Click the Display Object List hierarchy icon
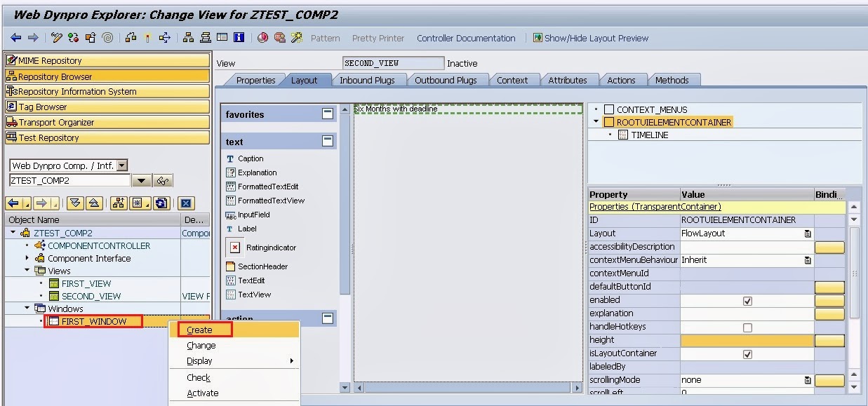Screen dimensions: 868x406 point(188,38)
